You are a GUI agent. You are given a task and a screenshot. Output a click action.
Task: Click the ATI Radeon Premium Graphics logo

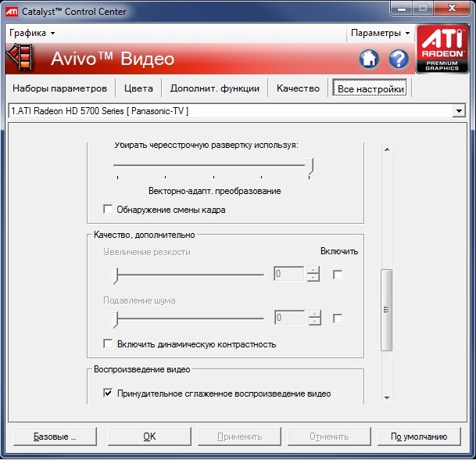click(442, 49)
